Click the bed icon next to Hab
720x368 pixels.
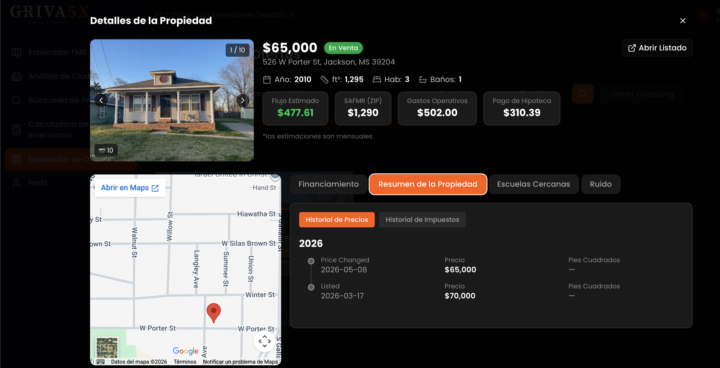[377, 79]
